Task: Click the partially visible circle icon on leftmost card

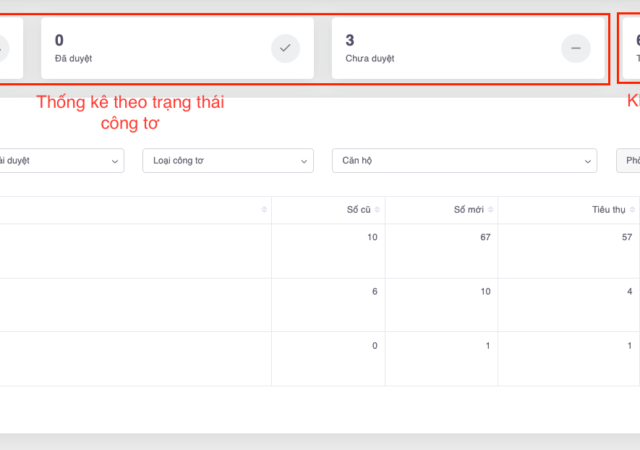Action: point(3,48)
